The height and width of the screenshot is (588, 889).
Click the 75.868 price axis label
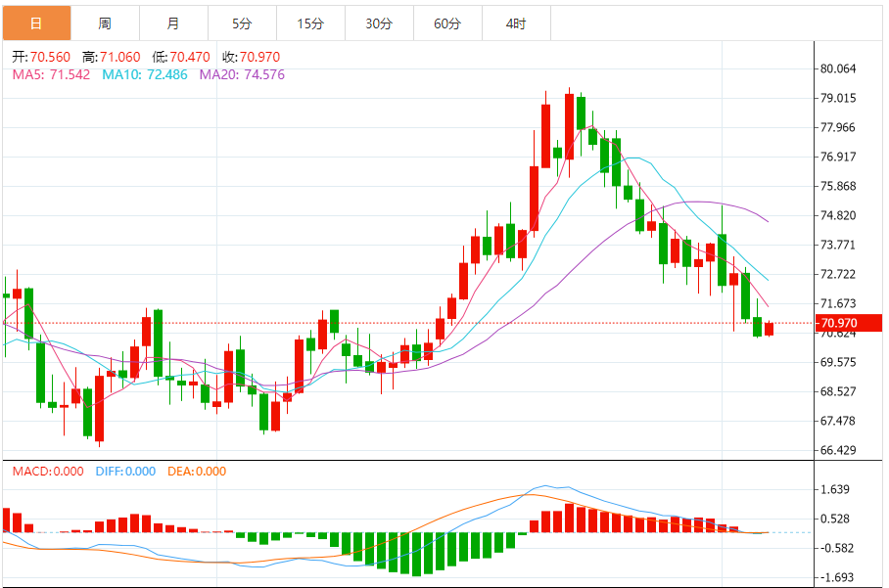[x=838, y=186]
